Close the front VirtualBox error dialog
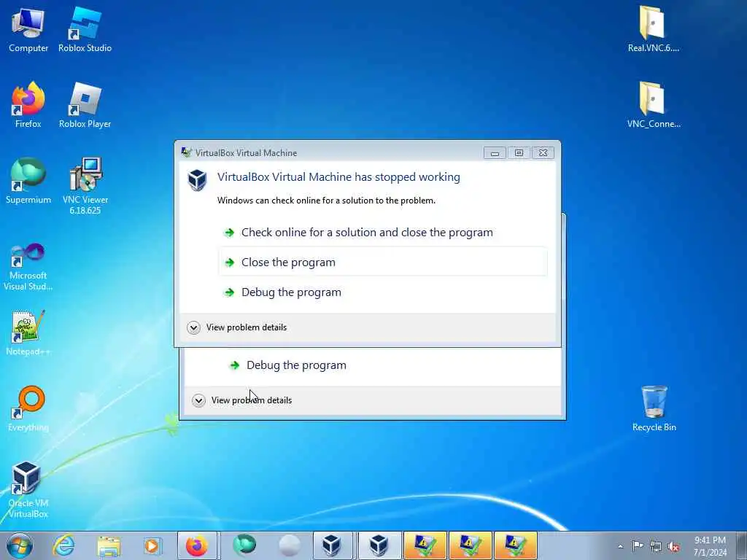This screenshot has width=747, height=560. click(543, 153)
